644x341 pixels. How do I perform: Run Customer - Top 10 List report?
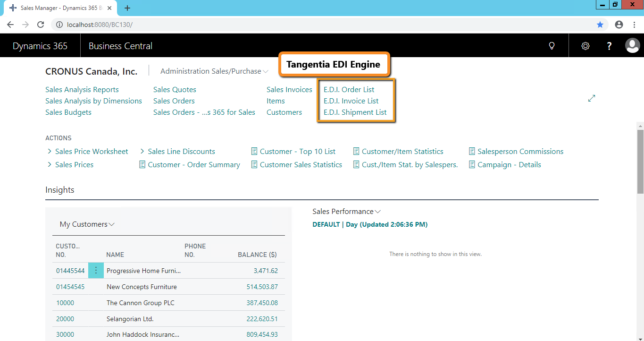coord(297,152)
